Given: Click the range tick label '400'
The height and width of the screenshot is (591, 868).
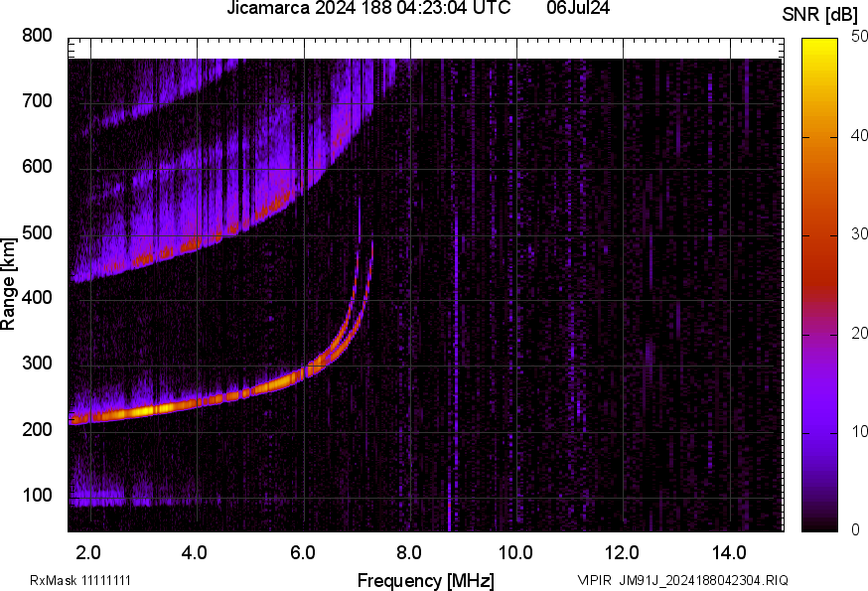Looking at the screenshot, I should [x=37, y=297].
